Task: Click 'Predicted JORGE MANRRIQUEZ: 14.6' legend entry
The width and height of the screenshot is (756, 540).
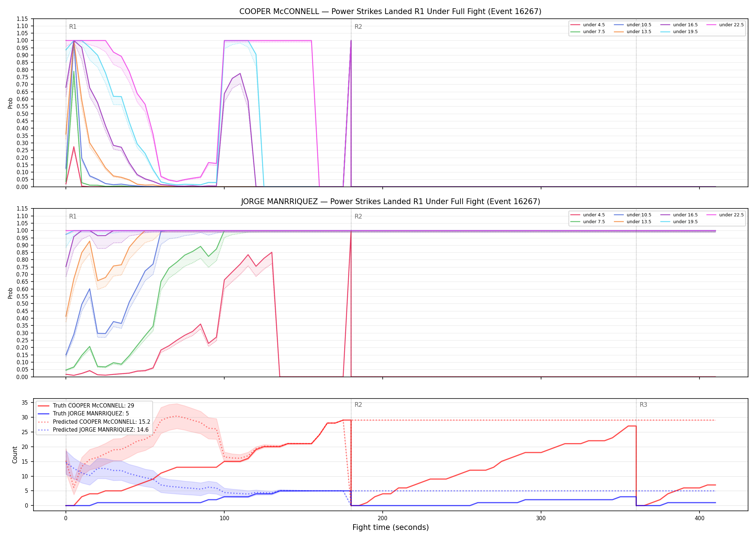Action: (93, 430)
